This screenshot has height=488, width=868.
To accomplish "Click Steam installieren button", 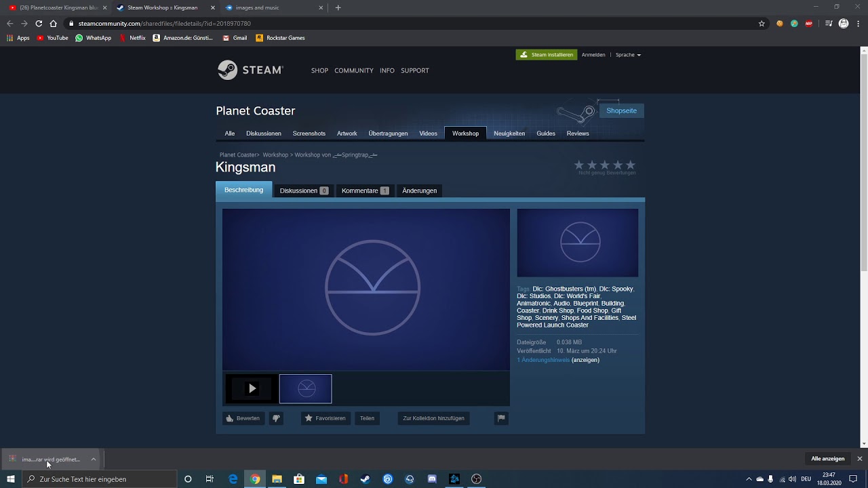I will (547, 55).
